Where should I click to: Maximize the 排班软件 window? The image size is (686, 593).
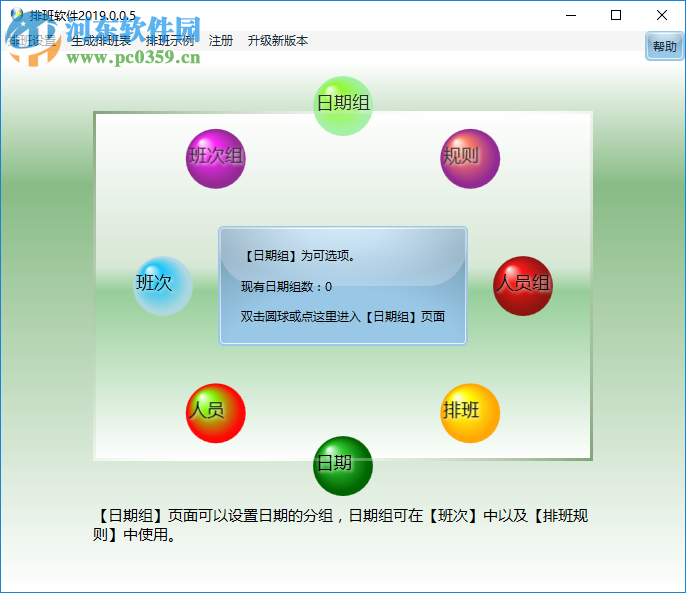coord(616,15)
